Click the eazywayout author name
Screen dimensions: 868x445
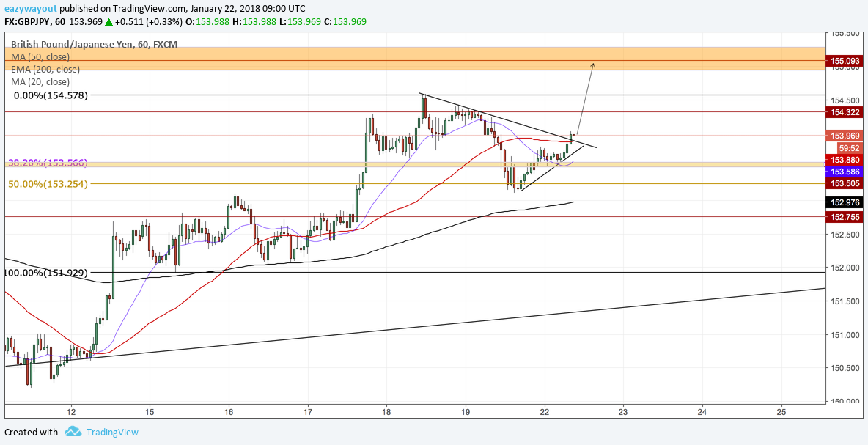point(30,9)
